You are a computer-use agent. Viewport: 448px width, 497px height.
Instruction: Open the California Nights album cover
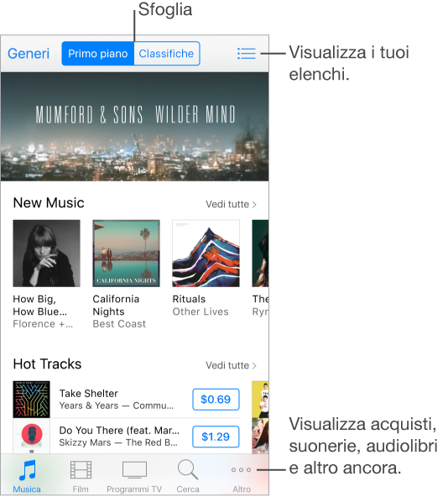coord(126,254)
